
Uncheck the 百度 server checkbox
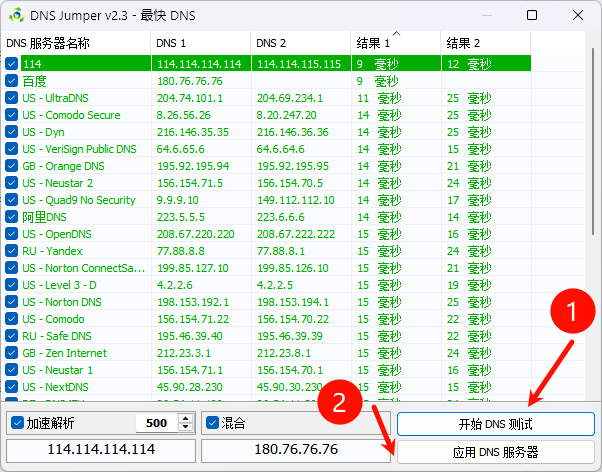[x=12, y=81]
